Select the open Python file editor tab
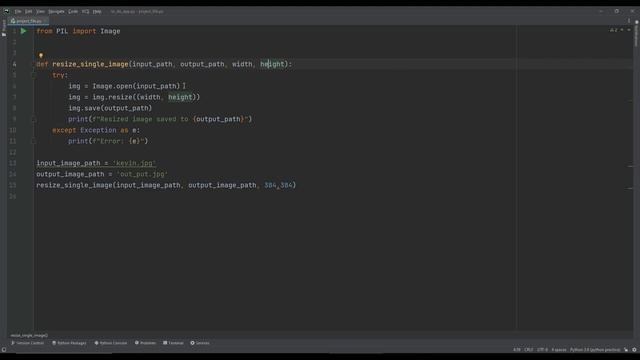The height and width of the screenshot is (360, 640). click(28, 21)
